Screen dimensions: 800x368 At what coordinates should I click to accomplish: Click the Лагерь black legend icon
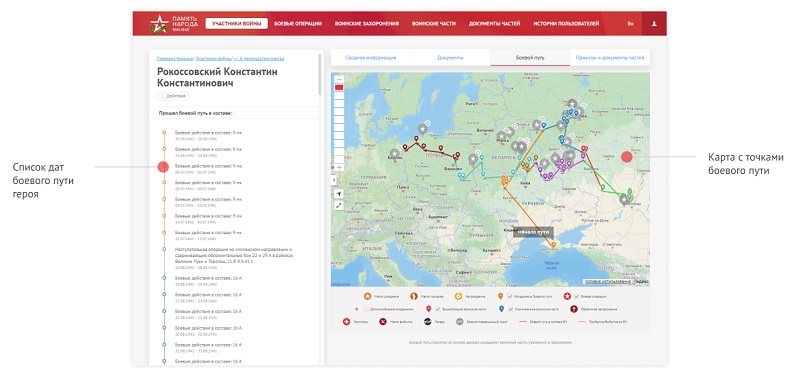click(428, 322)
